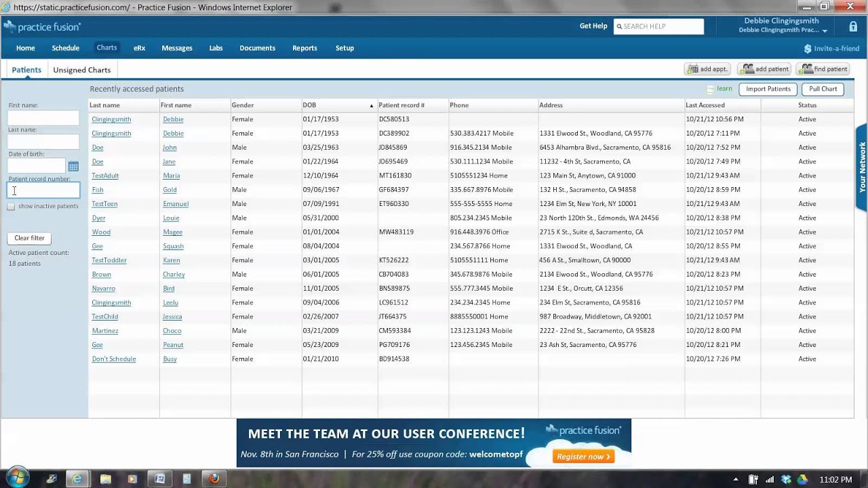The width and height of the screenshot is (868, 488).
Task: Click first name link Jessica
Action: click(172, 317)
